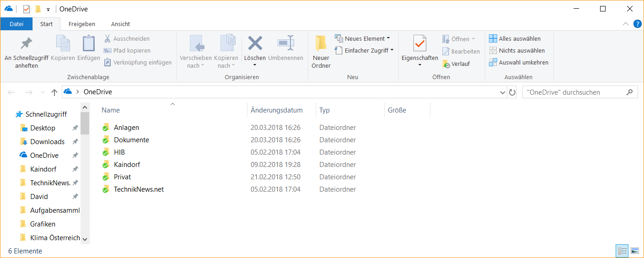
Task: Pin to Quick Access (An Schnellzugriff anheften)
Action: (27, 51)
